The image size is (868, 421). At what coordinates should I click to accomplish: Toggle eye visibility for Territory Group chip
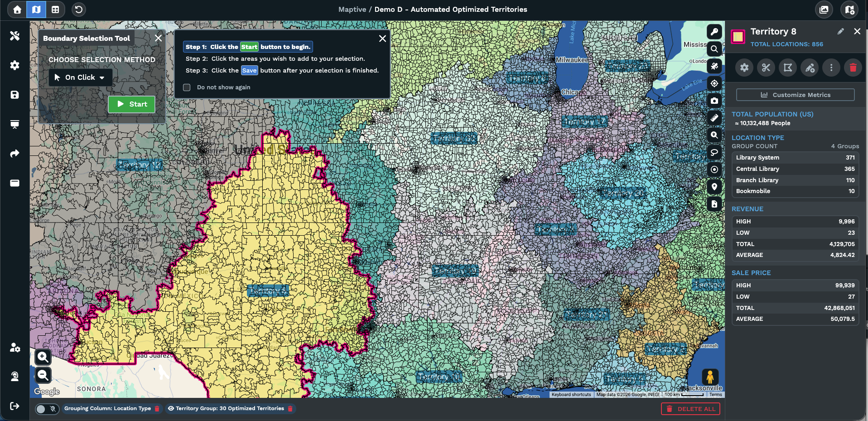(171, 408)
